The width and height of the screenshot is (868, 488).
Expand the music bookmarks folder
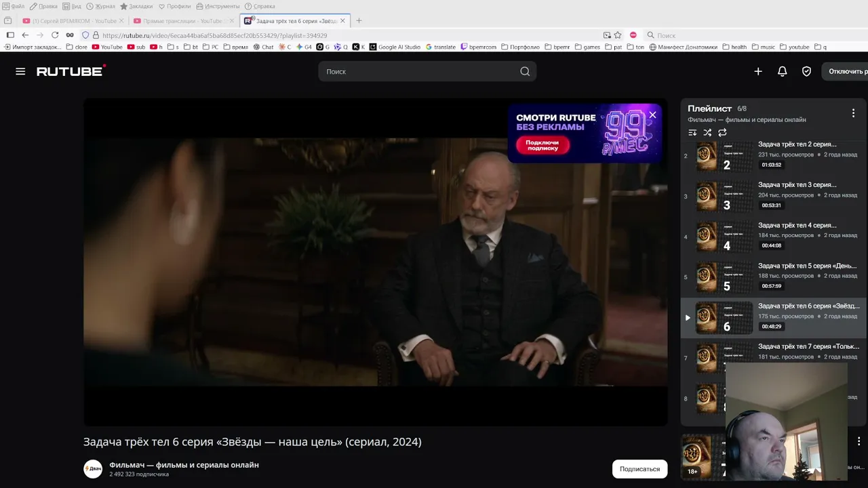click(763, 47)
